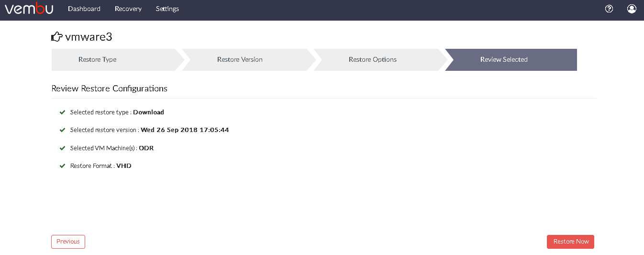The image size is (644, 255).
Task: Click the Previous button
Action: 68,242
